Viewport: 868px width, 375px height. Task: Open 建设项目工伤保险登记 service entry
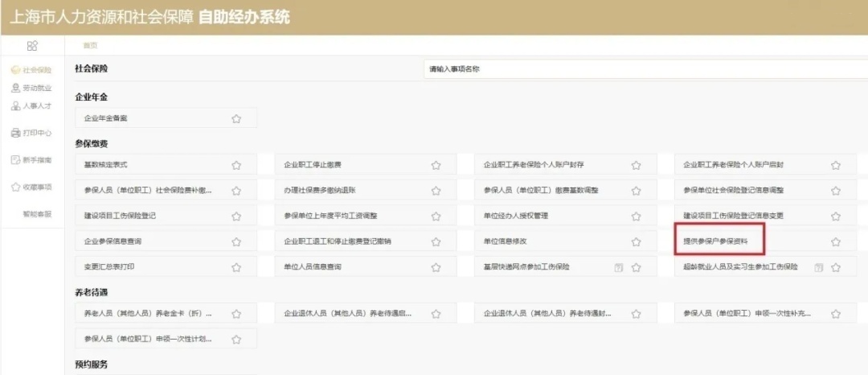click(x=120, y=216)
